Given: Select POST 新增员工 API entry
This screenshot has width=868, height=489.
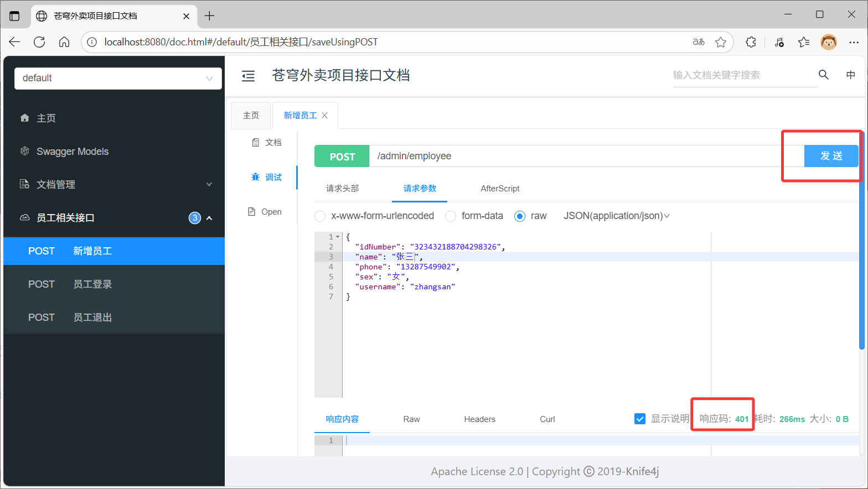Looking at the screenshot, I should 114,251.
